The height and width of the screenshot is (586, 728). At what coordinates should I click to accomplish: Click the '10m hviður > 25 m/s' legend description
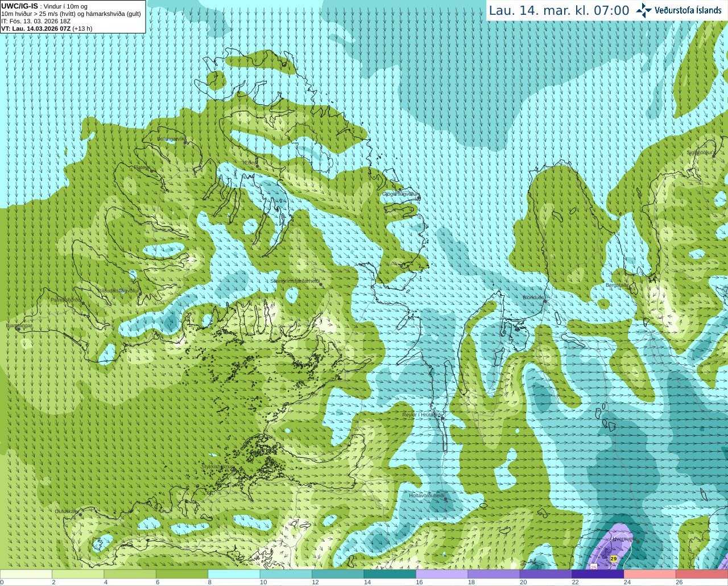[x=71, y=14]
